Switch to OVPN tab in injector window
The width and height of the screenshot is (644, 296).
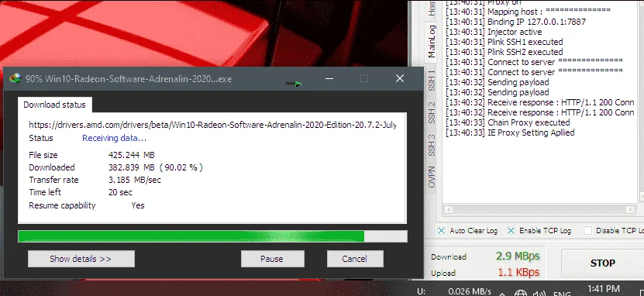(x=431, y=177)
